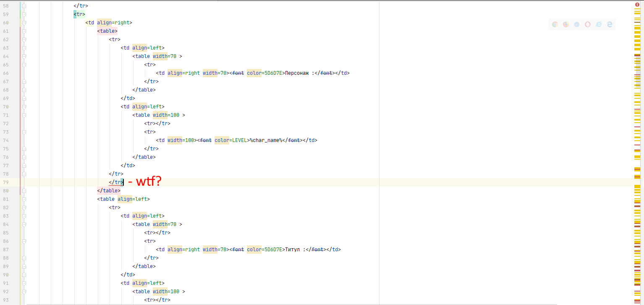Click gutter line number 79

[5, 182]
